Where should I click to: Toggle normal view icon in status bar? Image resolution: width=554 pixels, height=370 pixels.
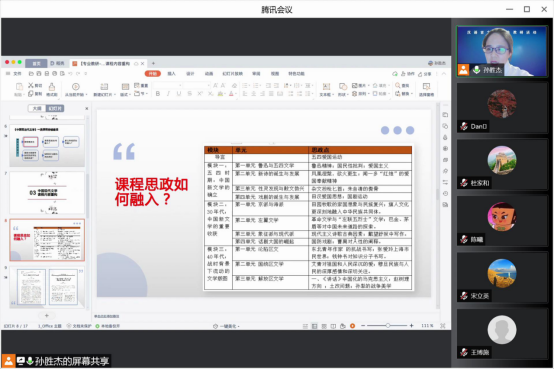tap(314, 326)
